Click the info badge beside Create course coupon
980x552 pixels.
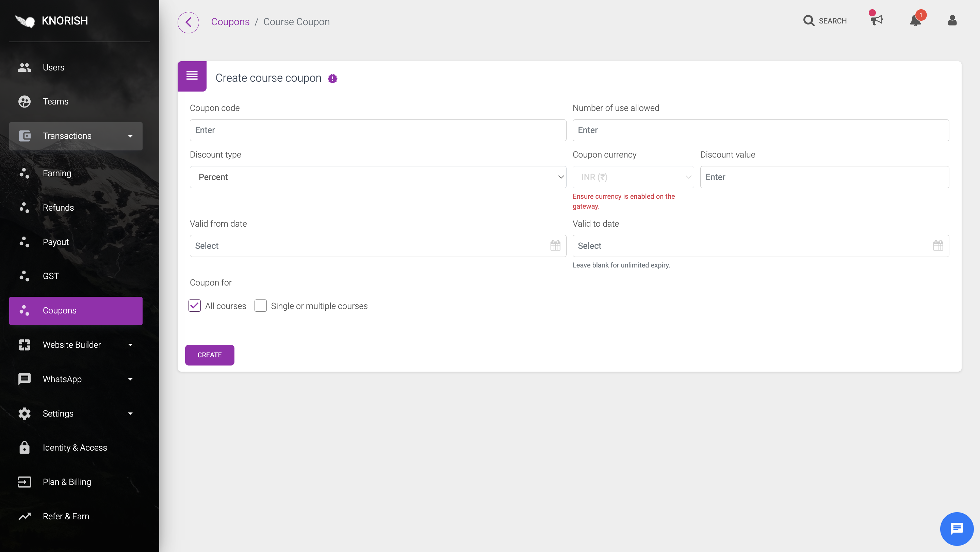332,78
